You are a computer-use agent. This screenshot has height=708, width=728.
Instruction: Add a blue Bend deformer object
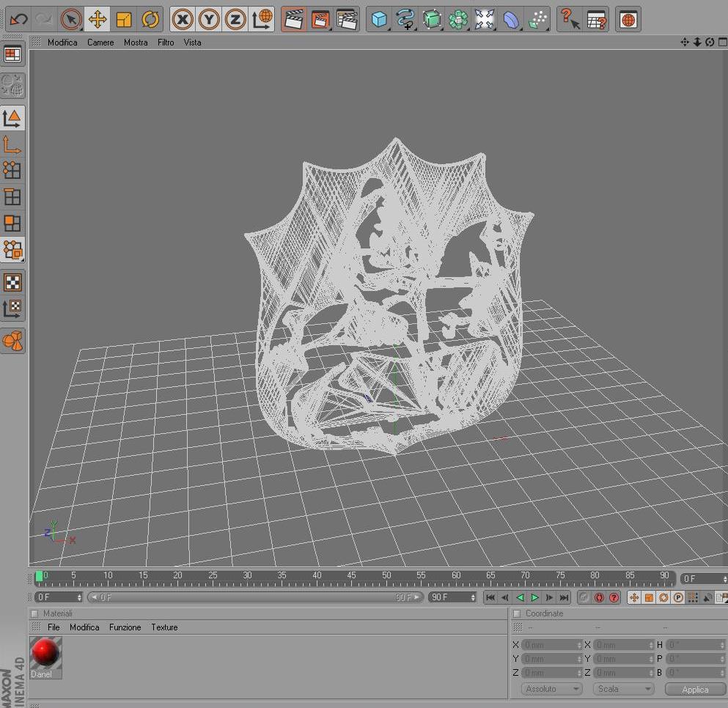[511, 20]
